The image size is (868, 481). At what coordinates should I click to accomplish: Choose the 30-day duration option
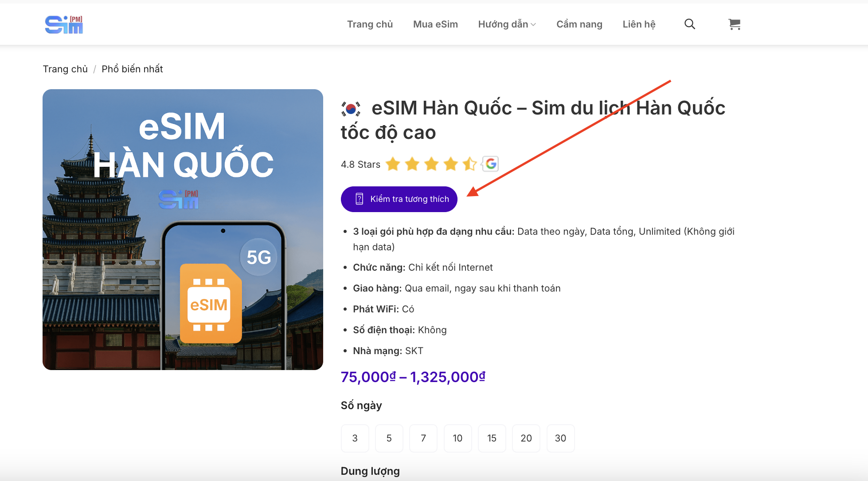[x=560, y=438]
